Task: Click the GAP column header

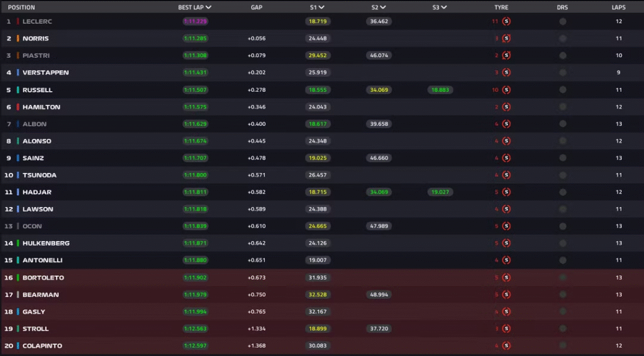Action: [x=257, y=8]
